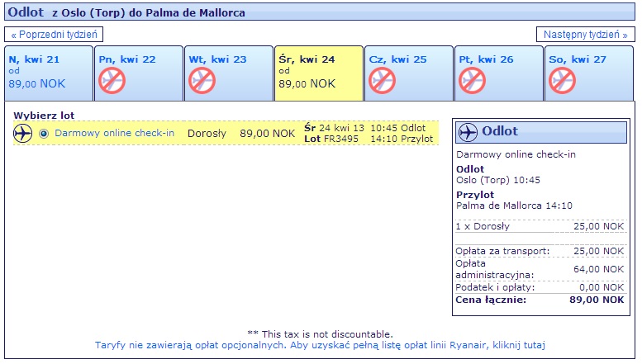Click the Odlot z Oslo (Torp) page heading
The width and height of the screenshot is (642, 364).
pos(126,12)
